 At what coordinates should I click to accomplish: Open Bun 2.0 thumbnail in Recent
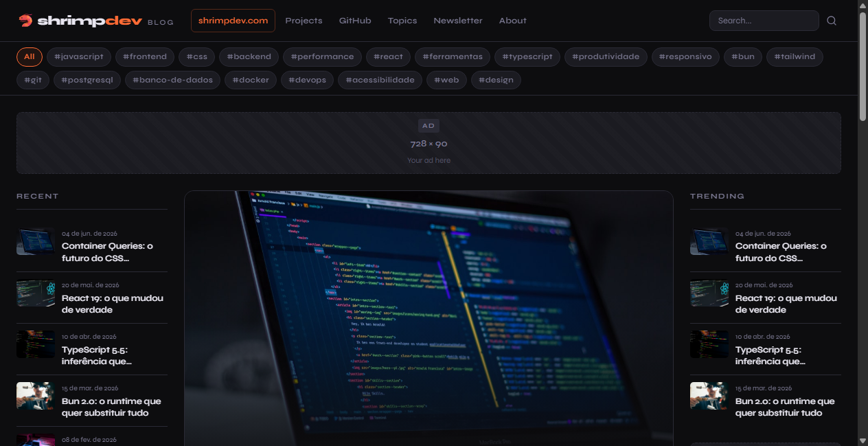pyautogui.click(x=36, y=396)
